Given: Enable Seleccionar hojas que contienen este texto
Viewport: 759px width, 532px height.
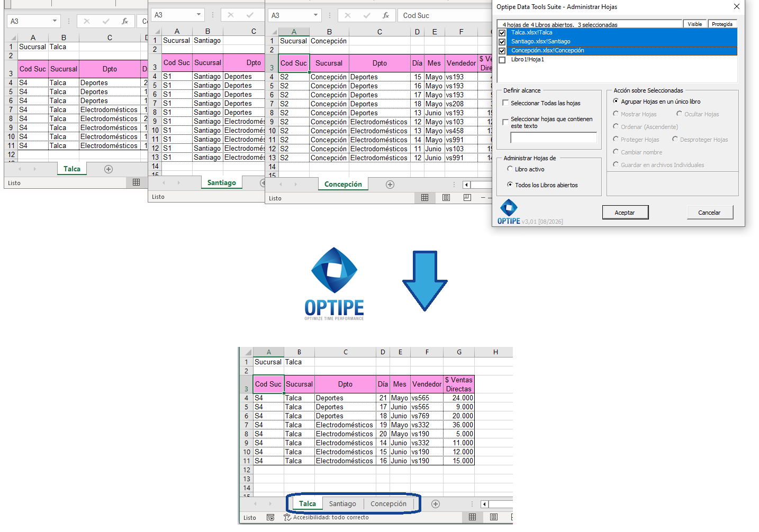Looking at the screenshot, I should 505,122.
